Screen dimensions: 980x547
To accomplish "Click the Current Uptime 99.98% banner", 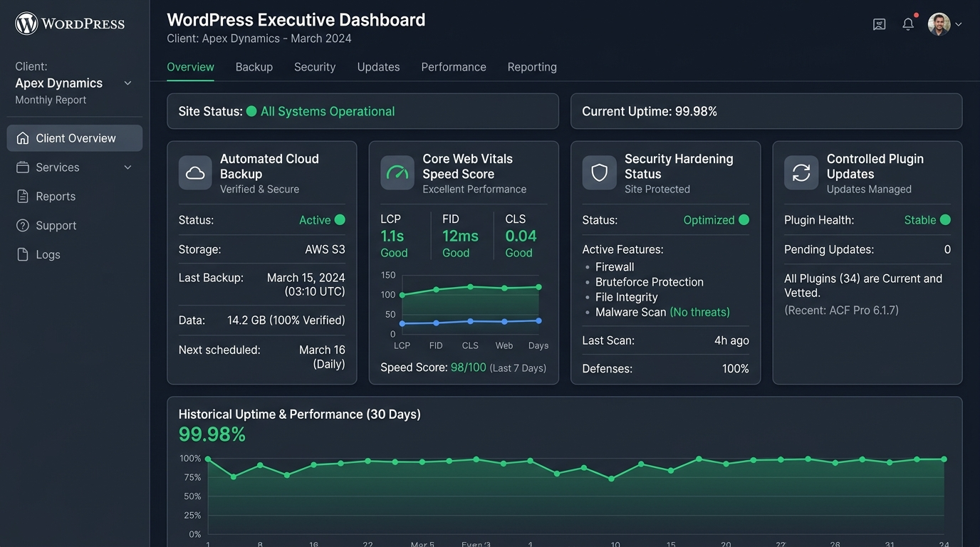I will point(766,111).
